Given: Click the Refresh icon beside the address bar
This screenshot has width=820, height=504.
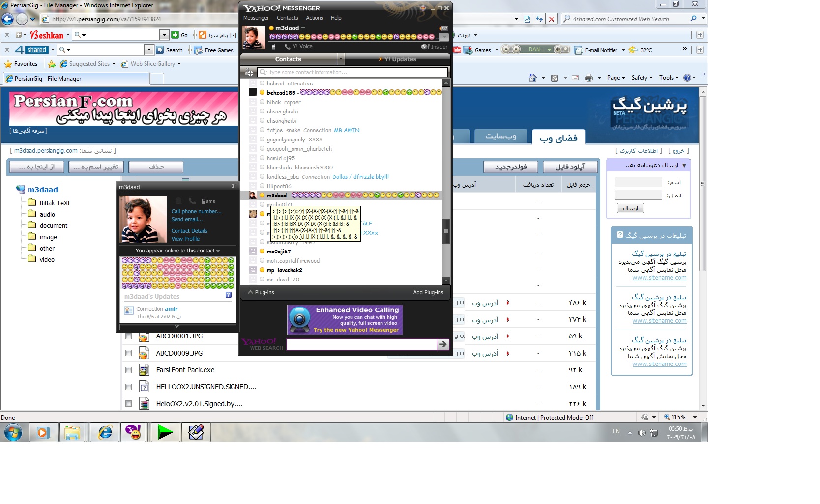Looking at the screenshot, I should click(x=539, y=19).
